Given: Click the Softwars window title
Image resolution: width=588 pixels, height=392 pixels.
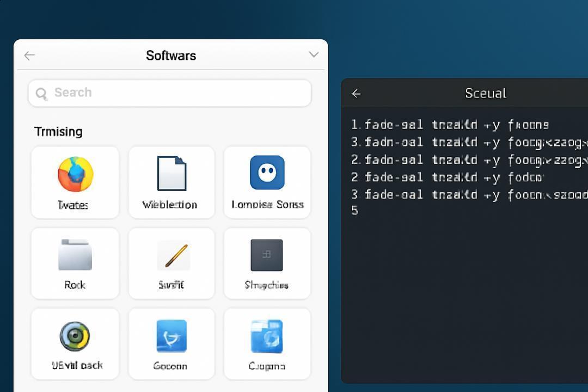Looking at the screenshot, I should coord(171,56).
